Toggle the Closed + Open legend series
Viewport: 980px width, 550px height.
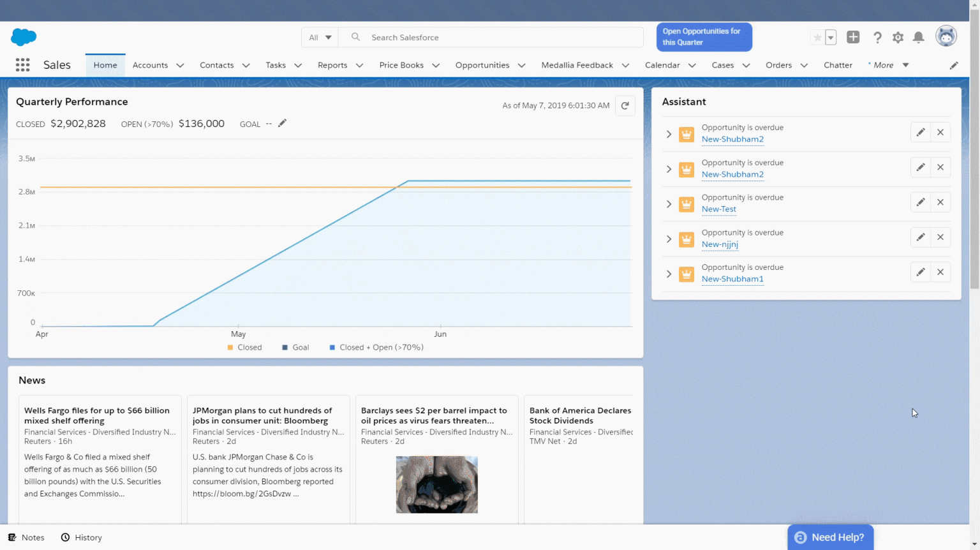click(x=376, y=348)
